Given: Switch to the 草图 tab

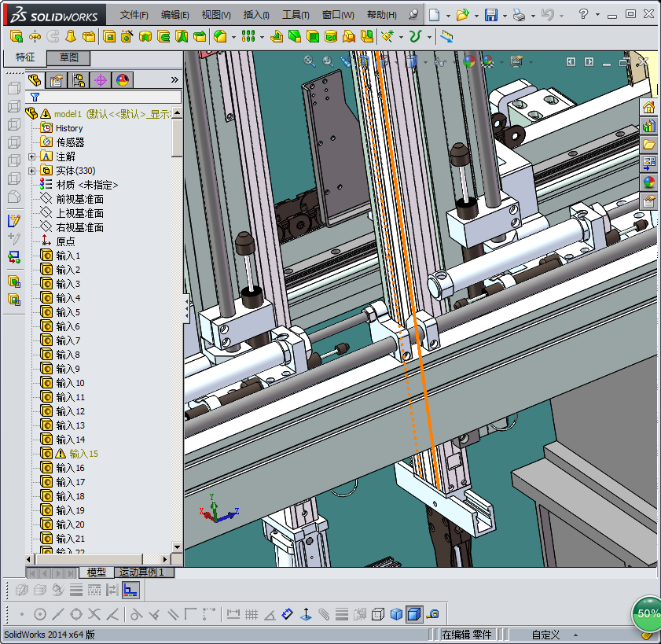Looking at the screenshot, I should pos(68,57).
